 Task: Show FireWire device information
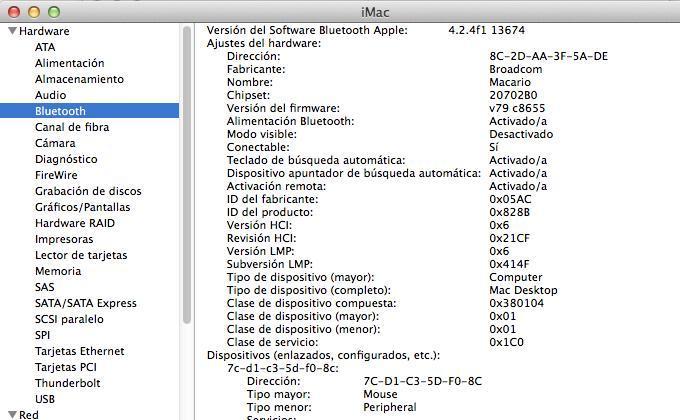pos(56,175)
